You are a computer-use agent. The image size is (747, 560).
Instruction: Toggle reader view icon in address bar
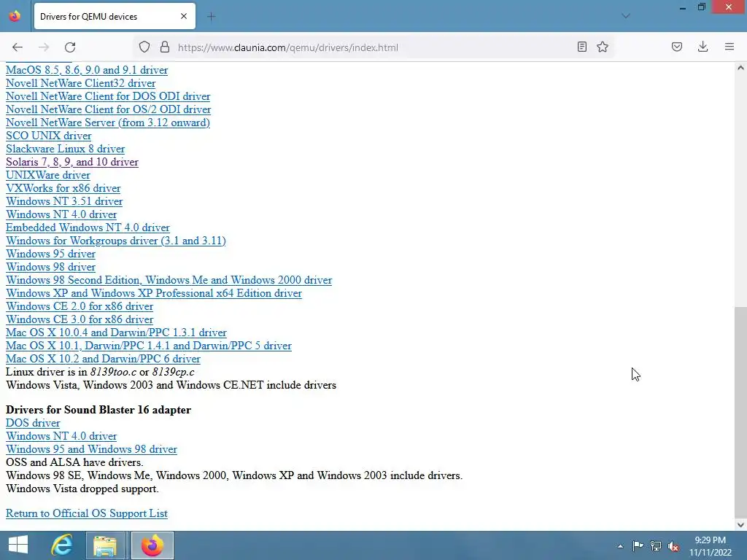tap(581, 47)
